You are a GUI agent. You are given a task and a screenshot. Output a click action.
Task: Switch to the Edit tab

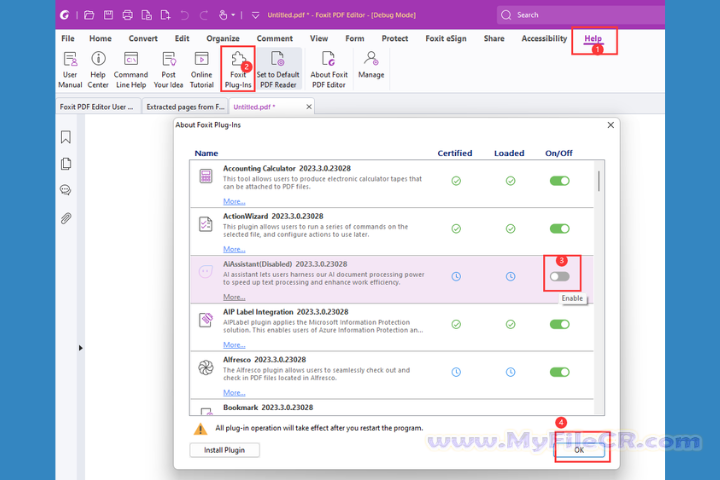182,39
